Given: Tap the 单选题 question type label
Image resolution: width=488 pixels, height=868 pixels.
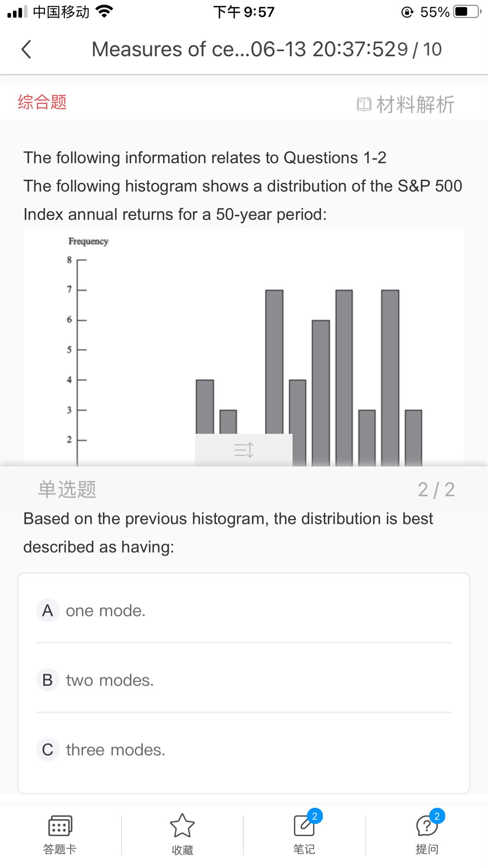Looking at the screenshot, I should click(67, 489).
